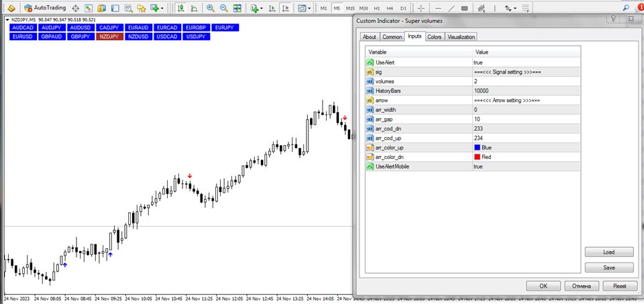Switch to M1 timeframe
Image resolution: width=644 pixels, height=304 pixels.
(x=324, y=8)
